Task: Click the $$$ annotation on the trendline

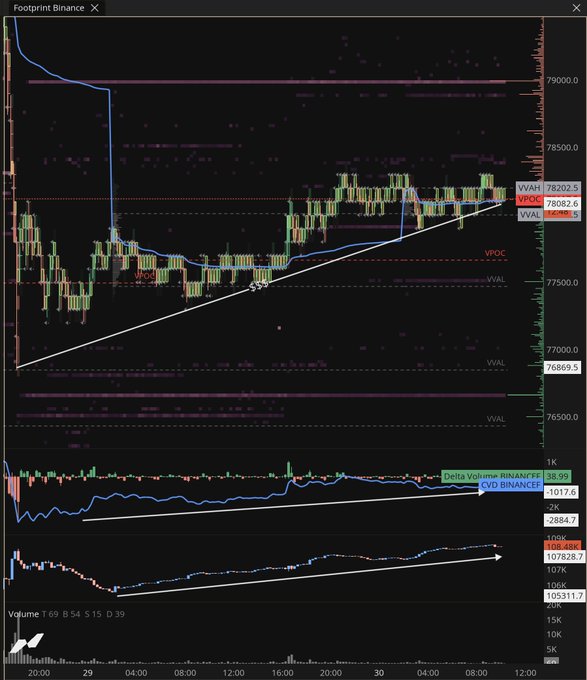Action: 259,286
